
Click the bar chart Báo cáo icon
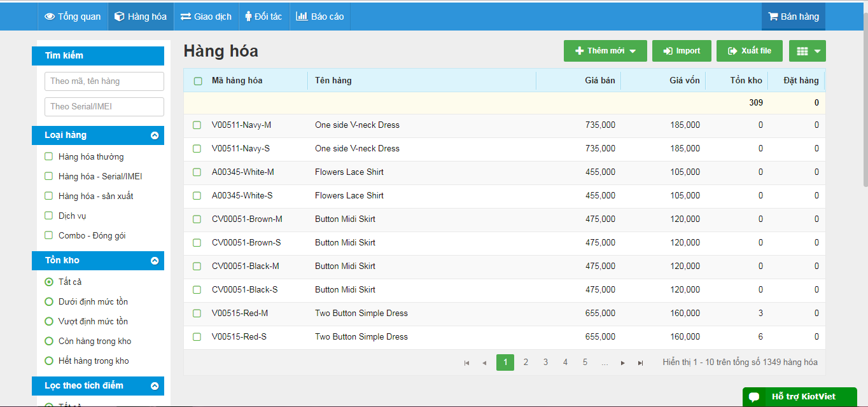[302, 17]
